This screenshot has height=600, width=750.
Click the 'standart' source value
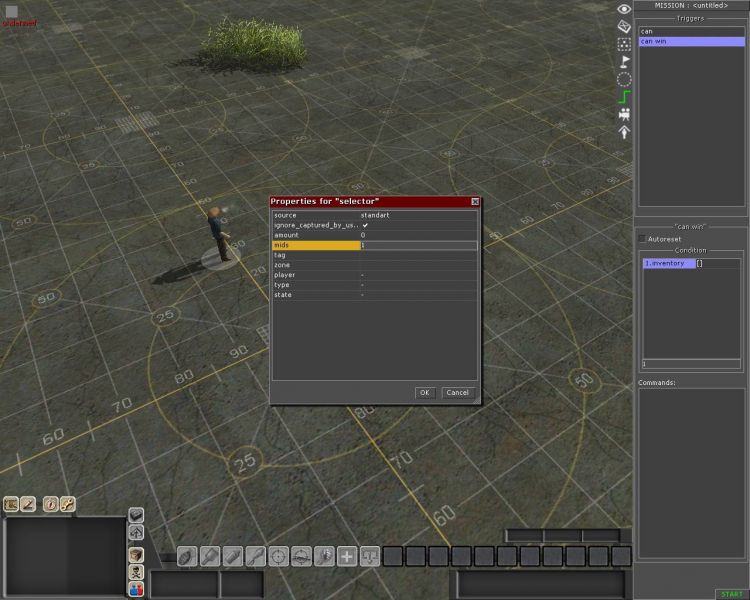pos(375,215)
